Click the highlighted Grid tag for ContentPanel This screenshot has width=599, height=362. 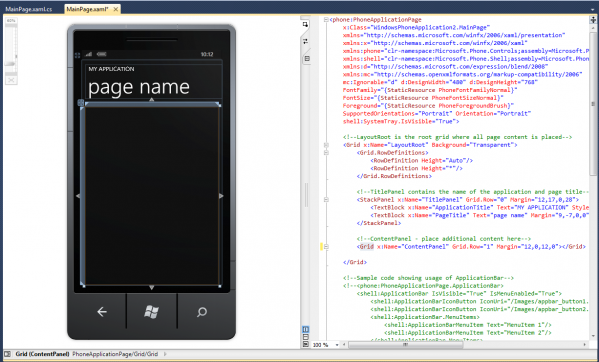pos(367,247)
